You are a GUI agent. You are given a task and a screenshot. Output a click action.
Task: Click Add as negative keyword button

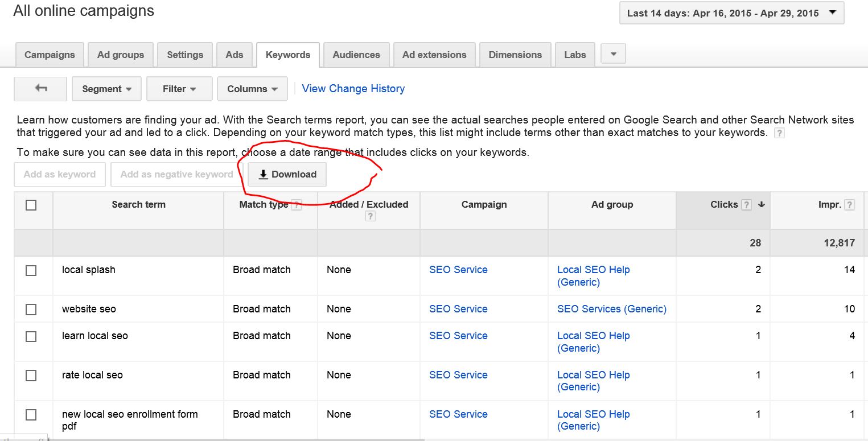coord(176,175)
